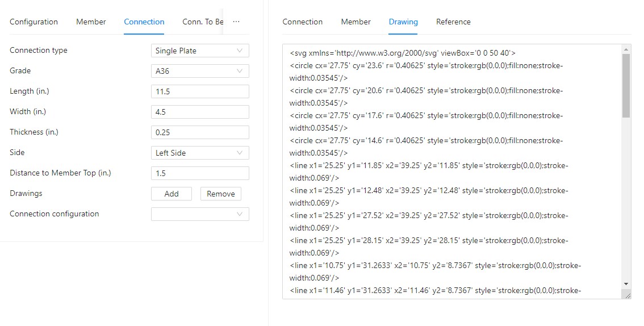Click the Length (in.) label
The width and height of the screenshot is (644, 326).
(30, 91)
